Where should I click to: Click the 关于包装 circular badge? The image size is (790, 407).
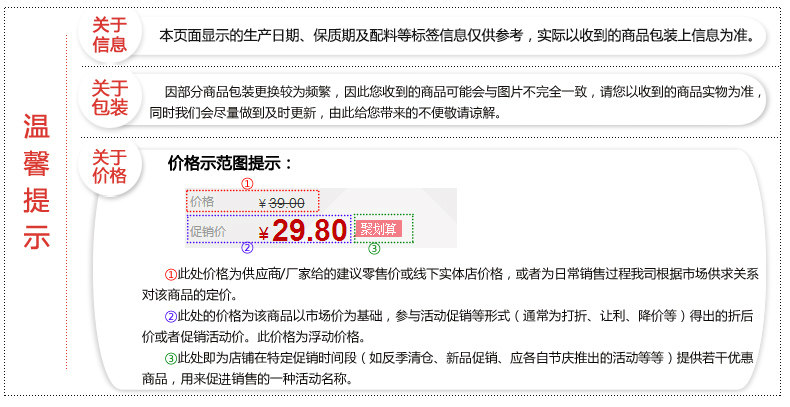pyautogui.click(x=109, y=98)
